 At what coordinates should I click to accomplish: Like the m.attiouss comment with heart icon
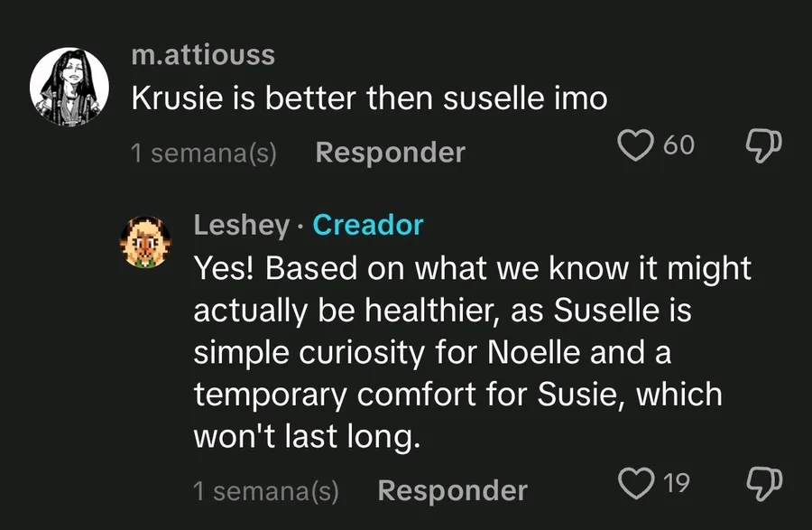635,145
